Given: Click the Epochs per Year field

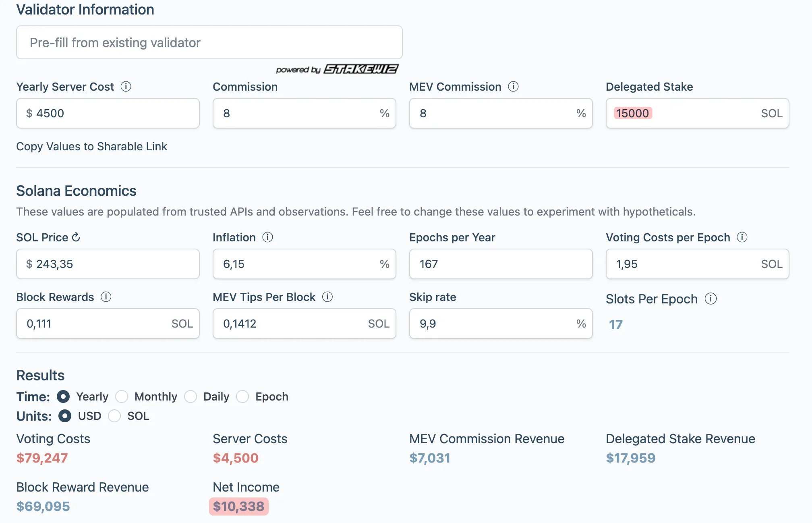Looking at the screenshot, I should click(500, 264).
